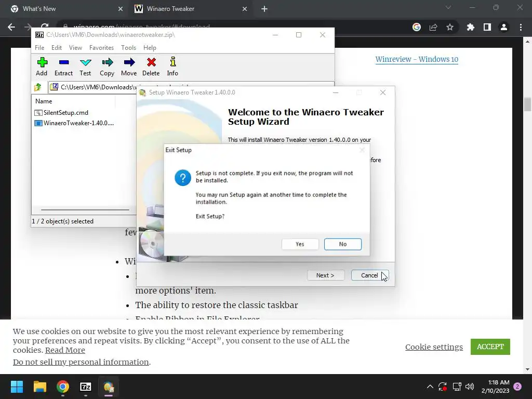Click the Add icon in 7-Zip toolbar

pyautogui.click(x=42, y=66)
